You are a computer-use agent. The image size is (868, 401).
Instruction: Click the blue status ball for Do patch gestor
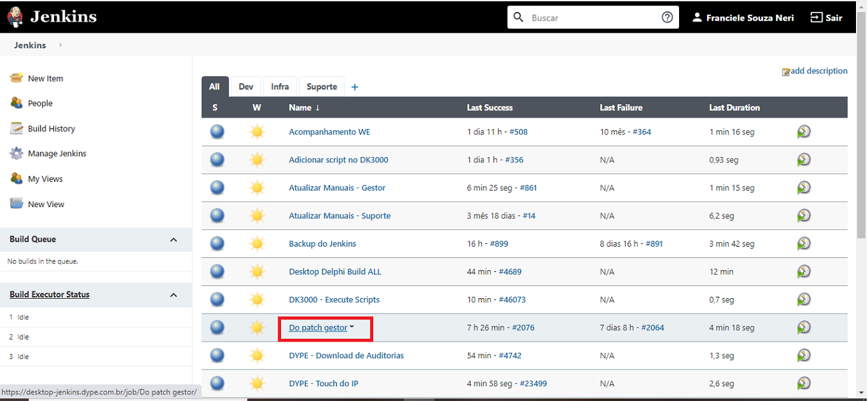[217, 327]
